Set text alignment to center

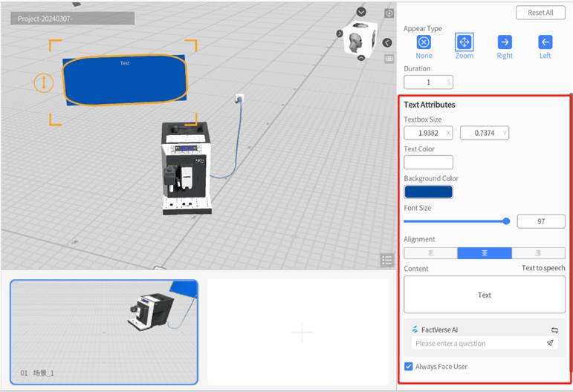[x=485, y=253]
